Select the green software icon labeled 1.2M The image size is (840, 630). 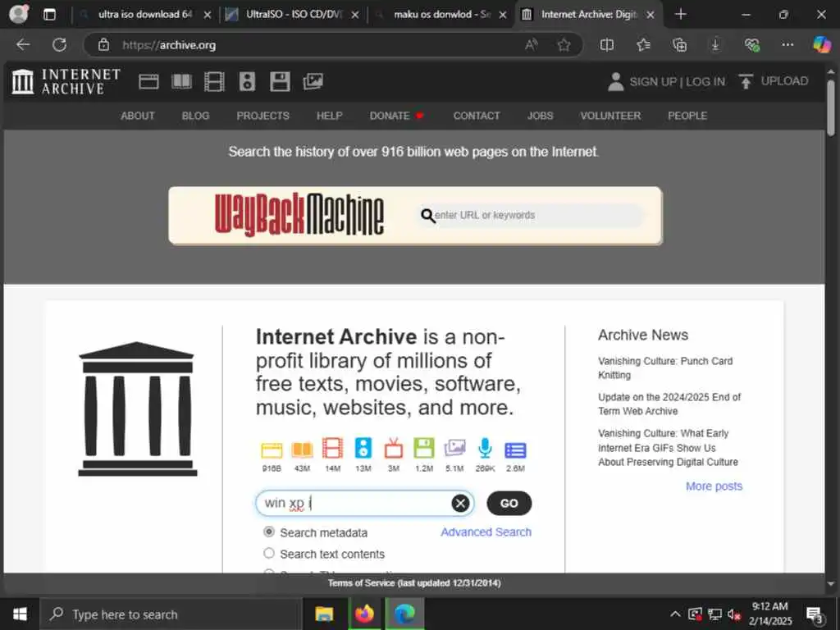424,449
